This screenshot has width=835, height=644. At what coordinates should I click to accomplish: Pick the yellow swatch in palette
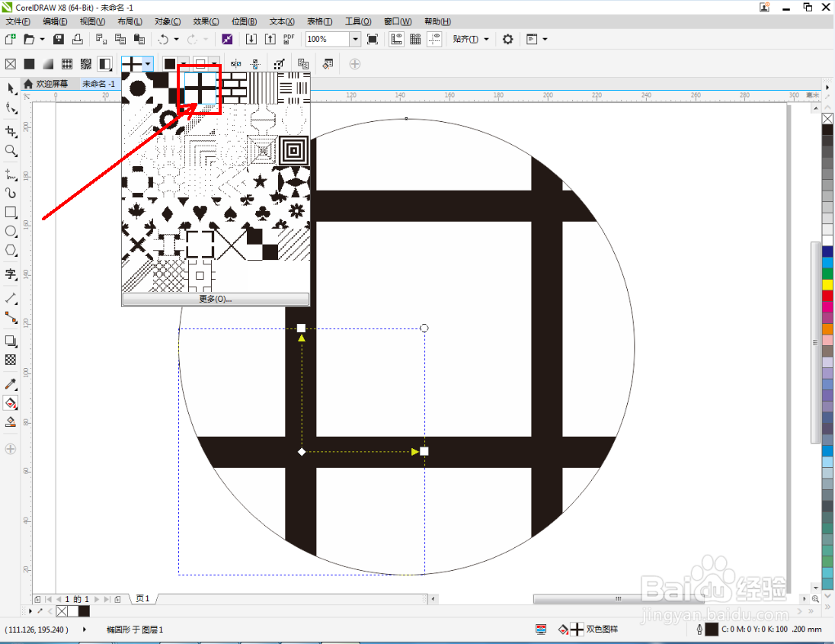coord(827,284)
